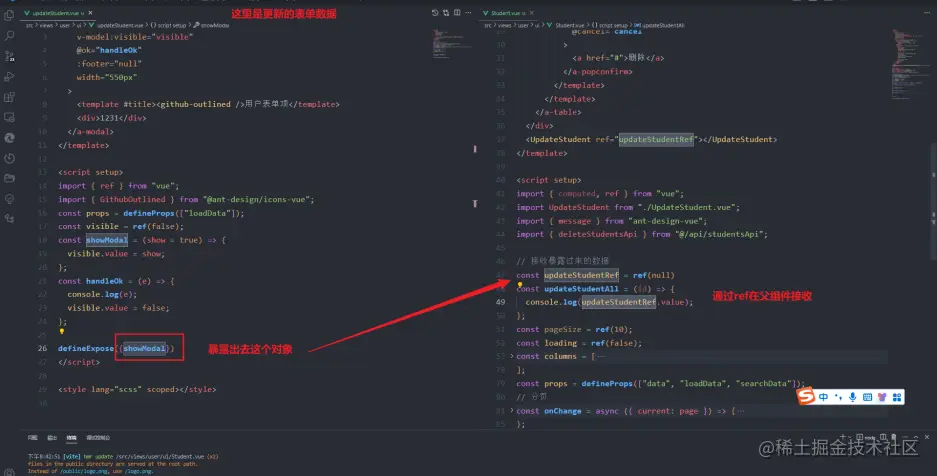Click the bottom git-compare icon in activity bar
The width and height of the screenshot is (937, 476).
[9, 219]
